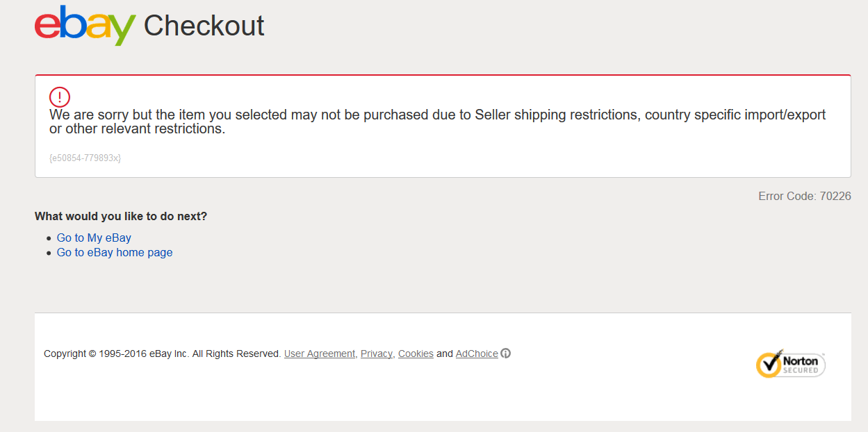
Task: Click the eBay logo
Action: coord(84,26)
